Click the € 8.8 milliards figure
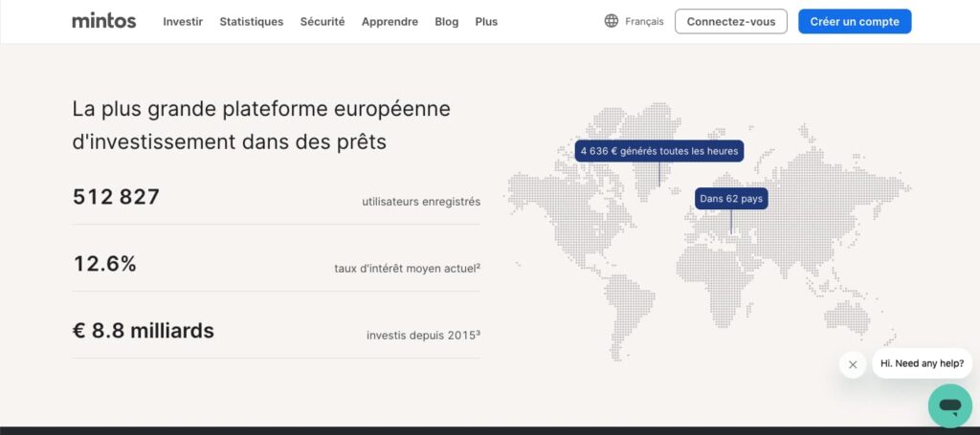Image resolution: width=980 pixels, height=435 pixels. pos(144,331)
